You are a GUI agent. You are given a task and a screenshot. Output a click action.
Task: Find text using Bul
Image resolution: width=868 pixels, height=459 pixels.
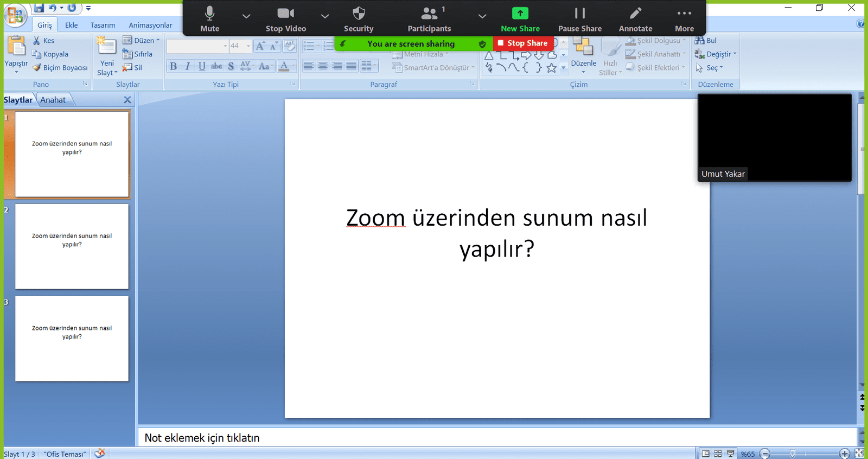pyautogui.click(x=706, y=41)
